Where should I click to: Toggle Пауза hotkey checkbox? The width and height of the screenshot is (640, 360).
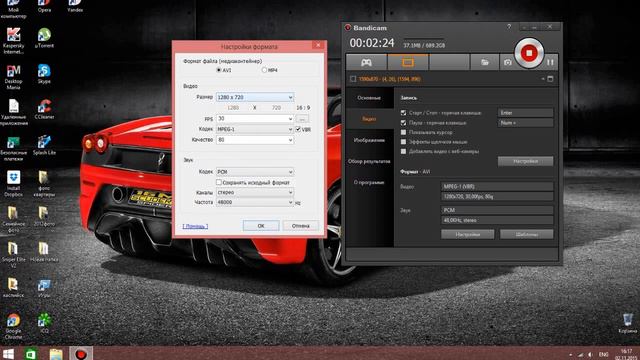click(403, 122)
